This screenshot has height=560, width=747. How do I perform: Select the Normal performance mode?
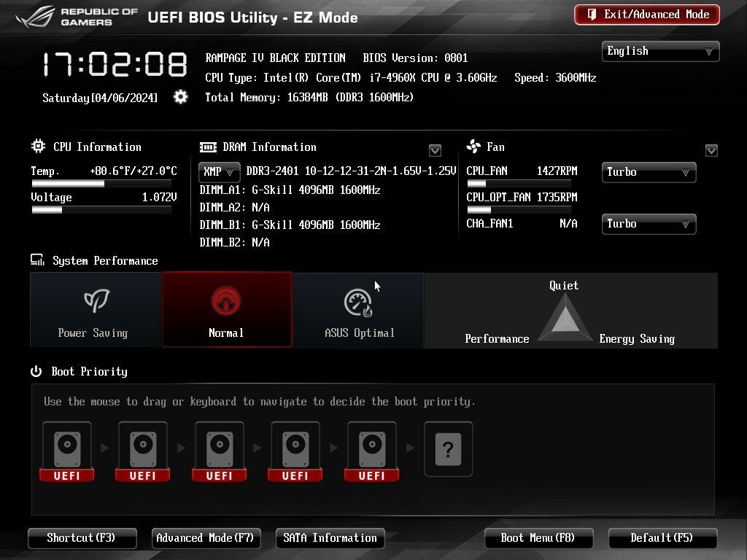[x=227, y=309]
